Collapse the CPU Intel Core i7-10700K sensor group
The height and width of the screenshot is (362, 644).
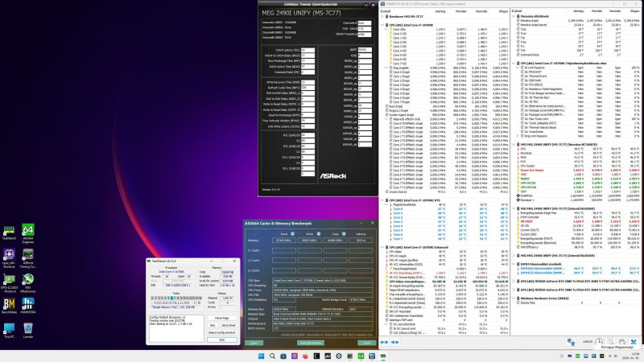(x=383, y=25)
